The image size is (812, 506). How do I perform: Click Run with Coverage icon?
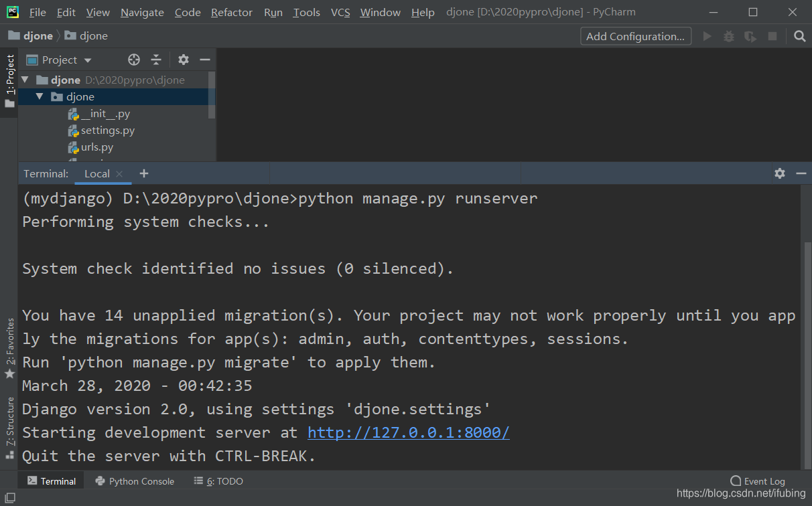[x=750, y=36]
